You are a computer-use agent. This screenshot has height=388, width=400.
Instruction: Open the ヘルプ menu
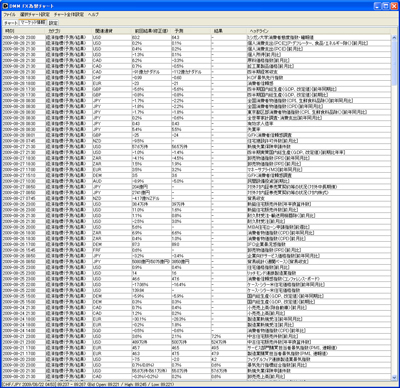(x=93, y=15)
